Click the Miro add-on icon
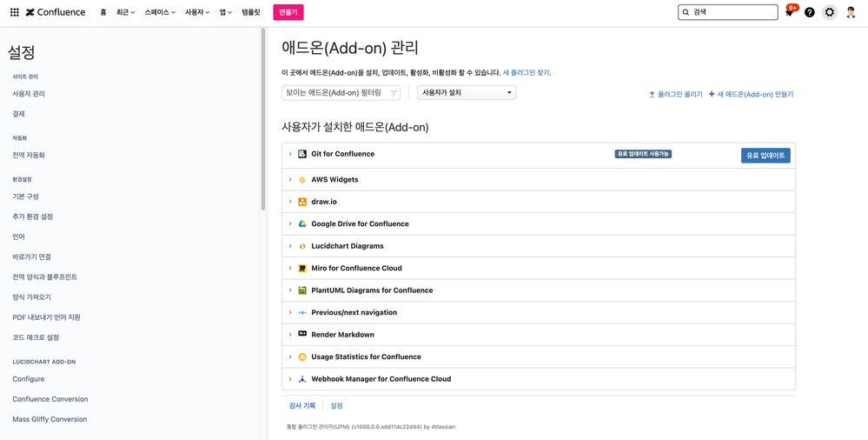868x440 pixels. coord(302,268)
